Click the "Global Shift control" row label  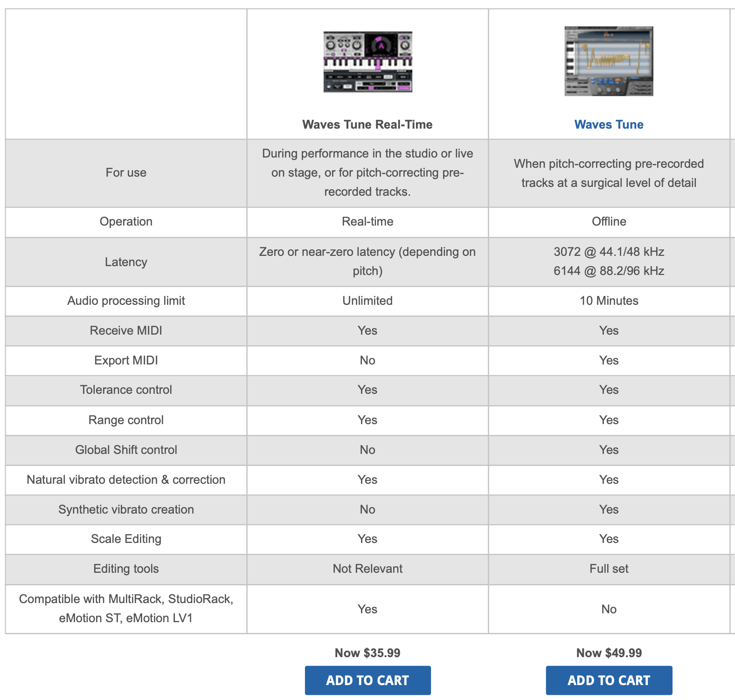[x=126, y=450]
